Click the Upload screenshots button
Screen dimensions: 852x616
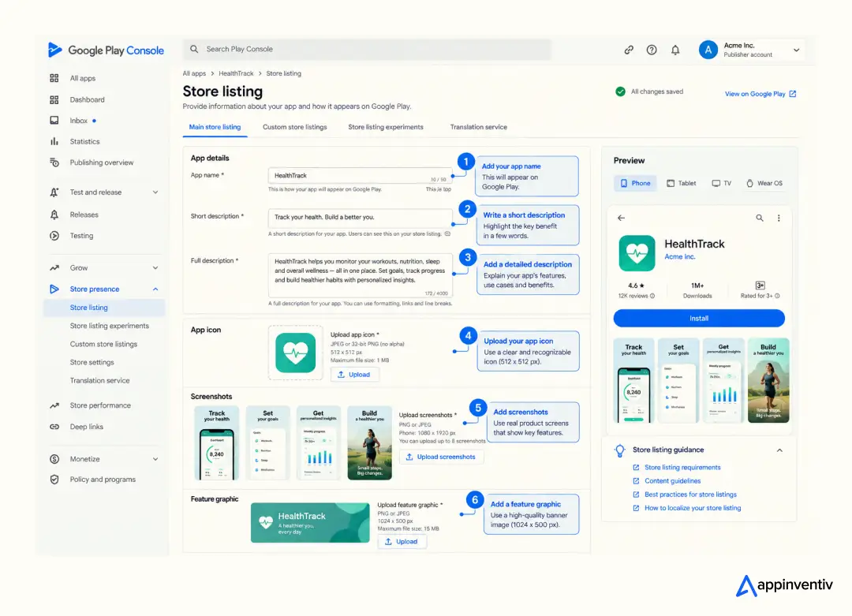click(x=441, y=457)
